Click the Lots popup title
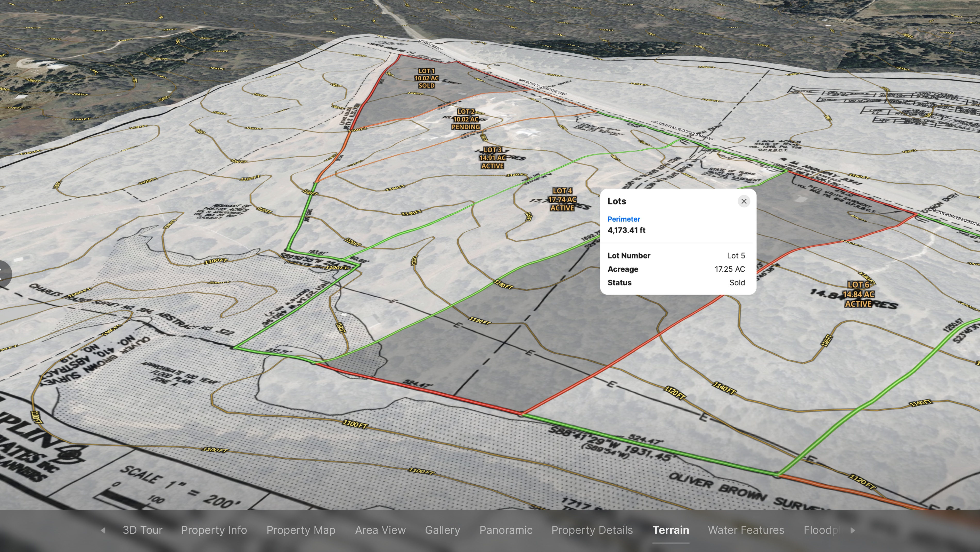The image size is (980, 552). point(617,201)
